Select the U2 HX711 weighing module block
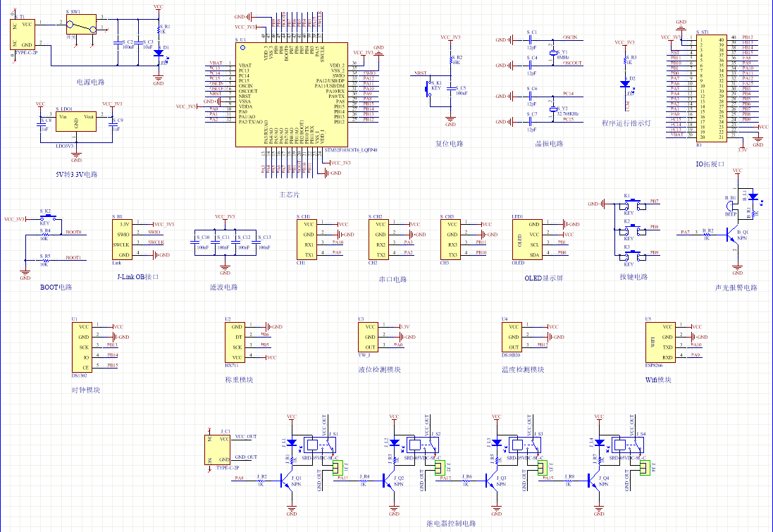This screenshot has width=773, height=532. pos(235,342)
